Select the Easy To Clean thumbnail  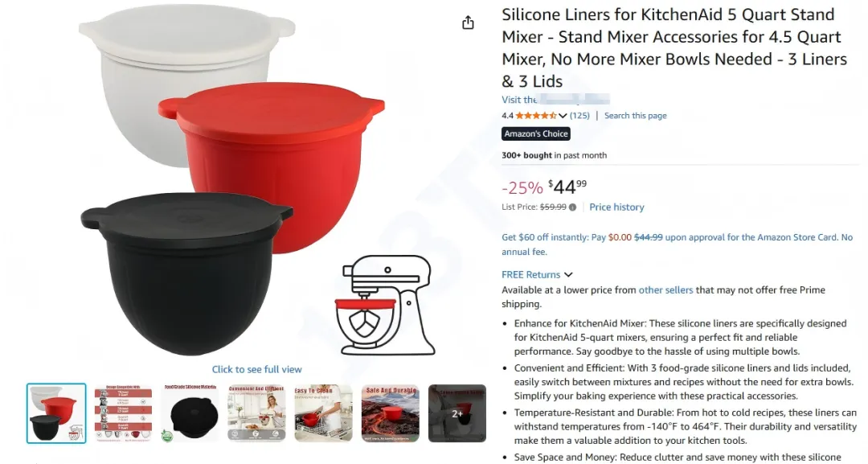(x=323, y=413)
